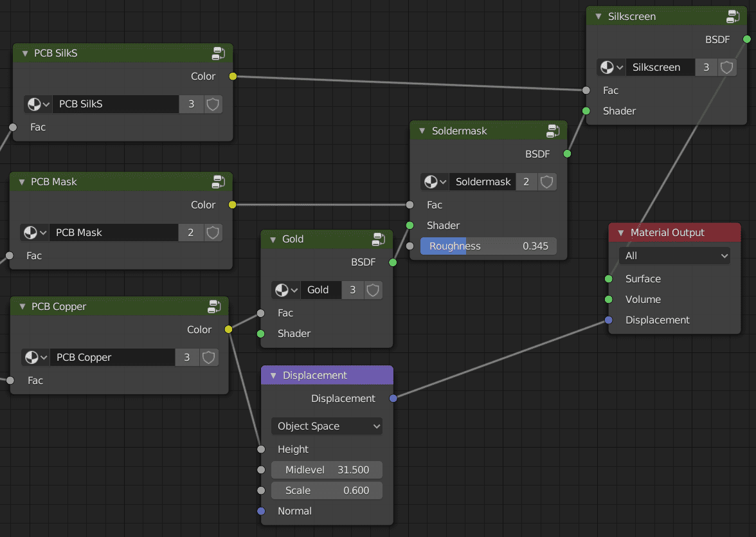Click the Displacement input socket on Material Output

click(x=608, y=320)
